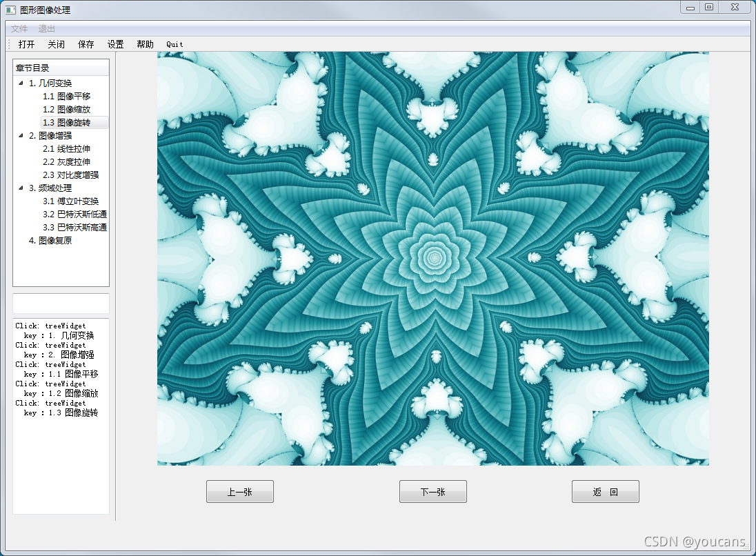756x556 pixels.
Task: Click the 帮助 toolbar action
Action: 145,44
